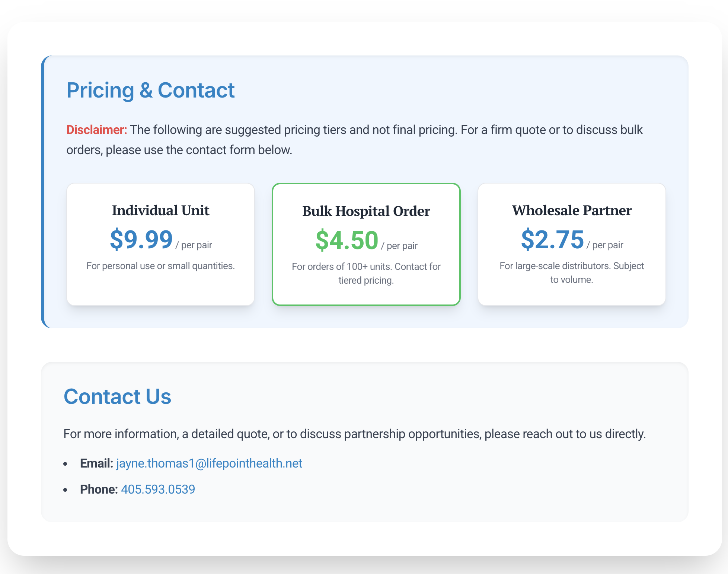This screenshot has width=728, height=574.
Task: Click the bold Phone label
Action: tap(99, 489)
